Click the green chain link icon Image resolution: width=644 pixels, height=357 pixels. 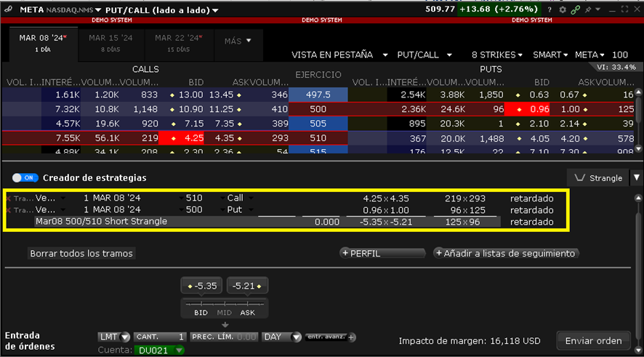coord(576,10)
